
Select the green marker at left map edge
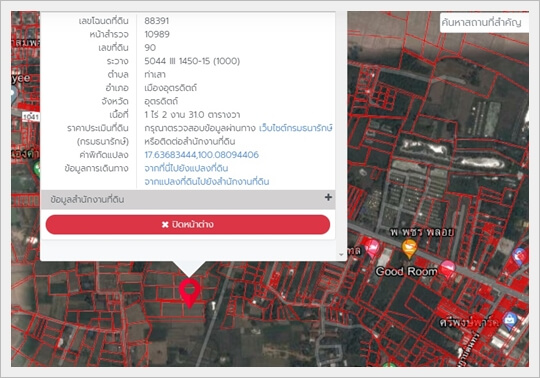[37, 169]
